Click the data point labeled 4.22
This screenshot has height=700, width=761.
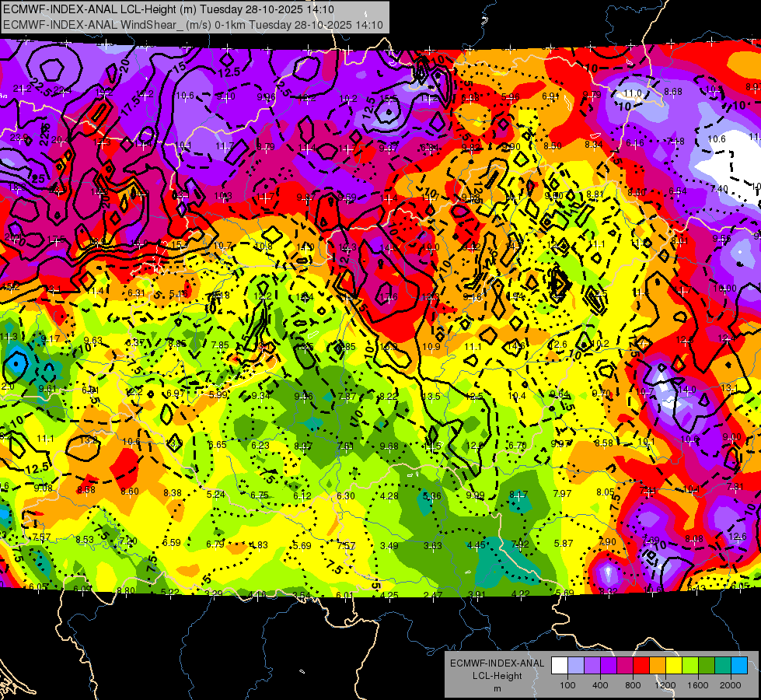(521, 593)
